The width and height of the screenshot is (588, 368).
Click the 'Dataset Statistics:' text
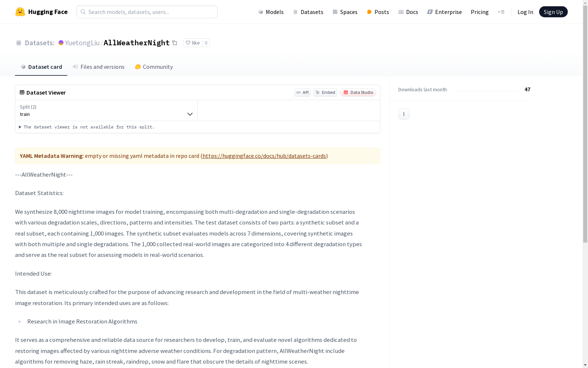tap(39, 193)
